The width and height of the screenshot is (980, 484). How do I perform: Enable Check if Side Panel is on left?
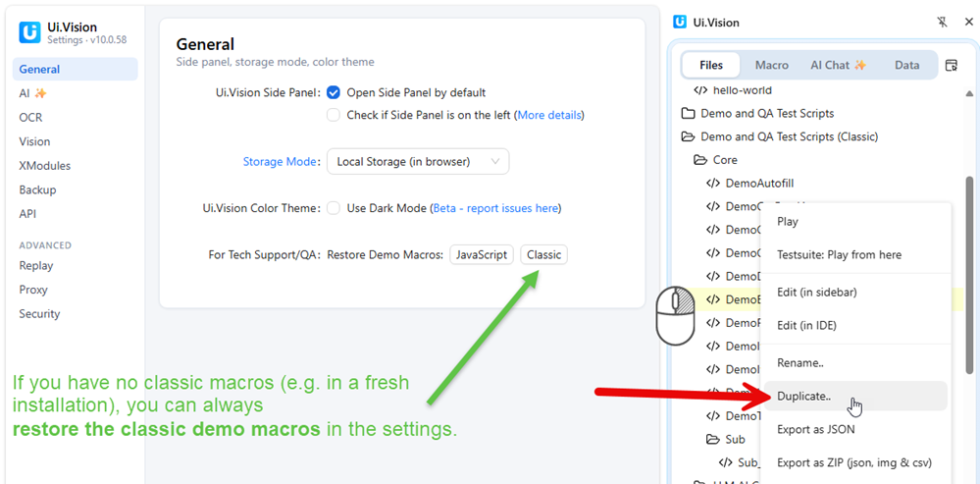[334, 115]
